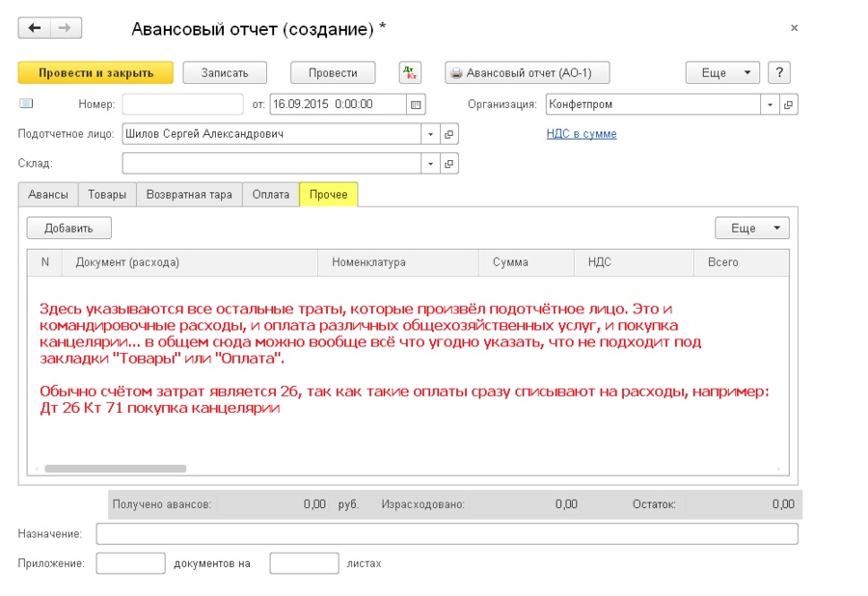
Task: Focus the Назначение text field
Action: pyautogui.click(x=447, y=534)
